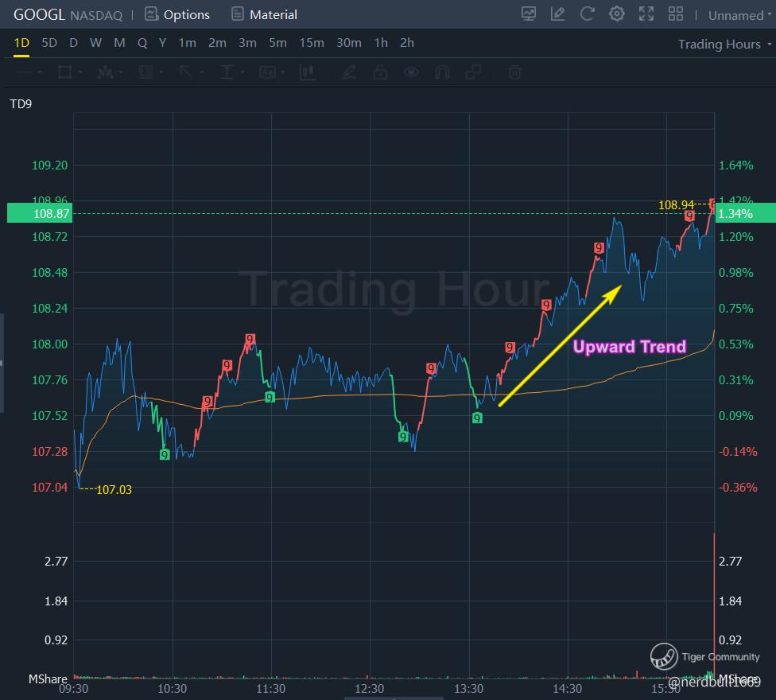
Task: Click the 10:30 time axis label
Action: coord(173,689)
